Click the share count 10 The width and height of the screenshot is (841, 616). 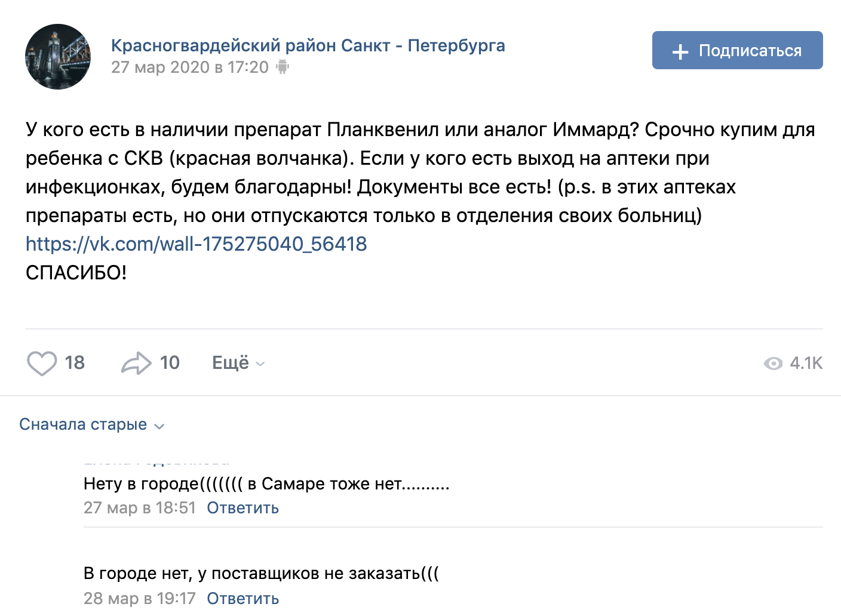pyautogui.click(x=170, y=363)
